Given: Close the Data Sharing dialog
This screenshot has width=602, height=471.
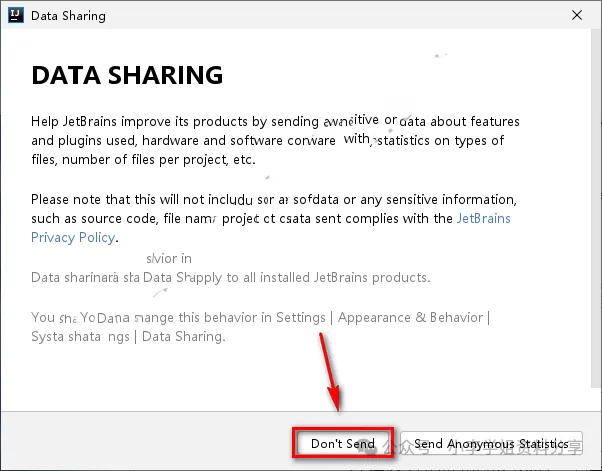Looking at the screenshot, I should 577,15.
